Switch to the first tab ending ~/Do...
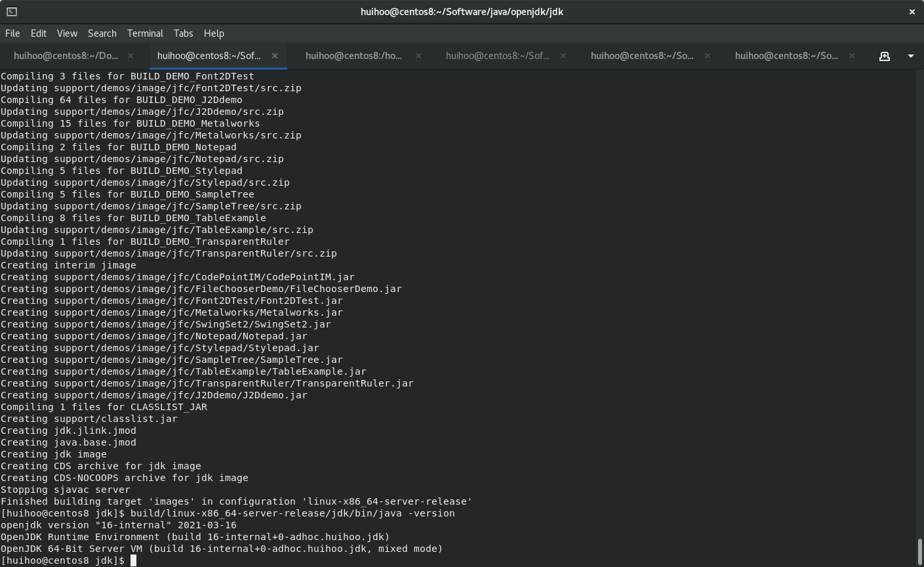The height and width of the screenshot is (567, 924). pyautogui.click(x=65, y=56)
